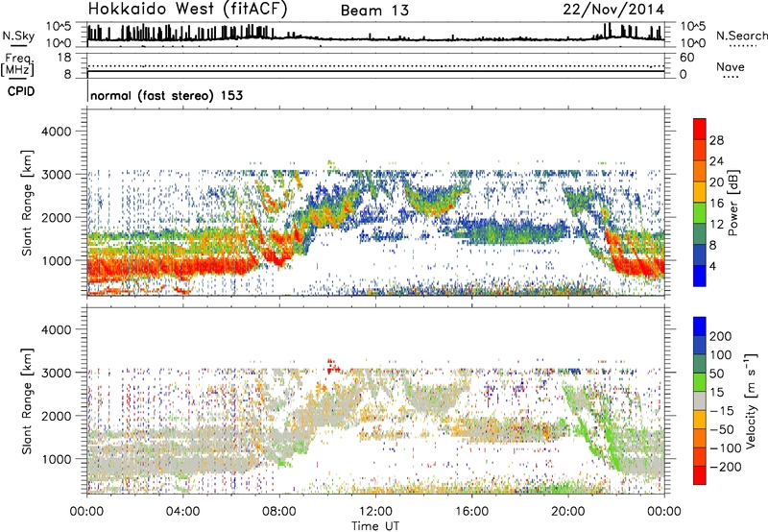Viewport: 768px width, 532px height.
Task: Click the velocity panel 'Slant Range [km]' label
Action: click(27, 400)
